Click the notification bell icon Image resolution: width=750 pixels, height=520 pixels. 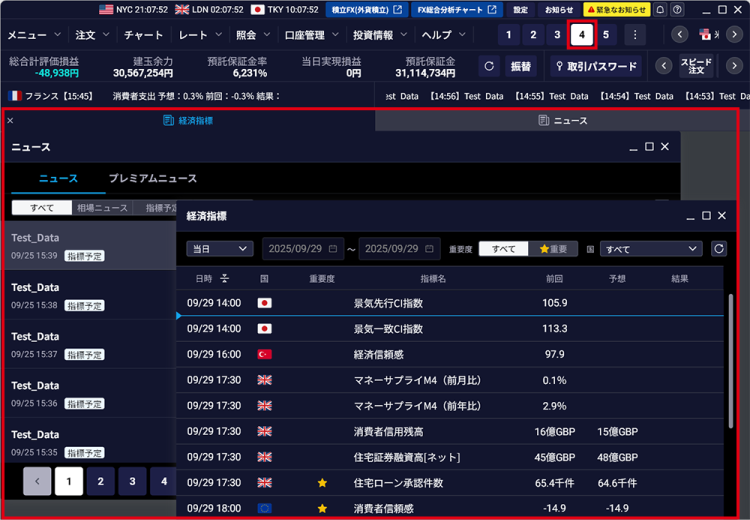click(660, 10)
